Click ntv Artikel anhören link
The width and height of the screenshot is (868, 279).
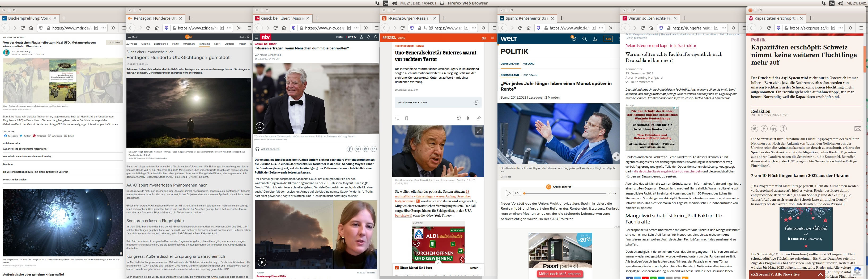tap(270, 149)
